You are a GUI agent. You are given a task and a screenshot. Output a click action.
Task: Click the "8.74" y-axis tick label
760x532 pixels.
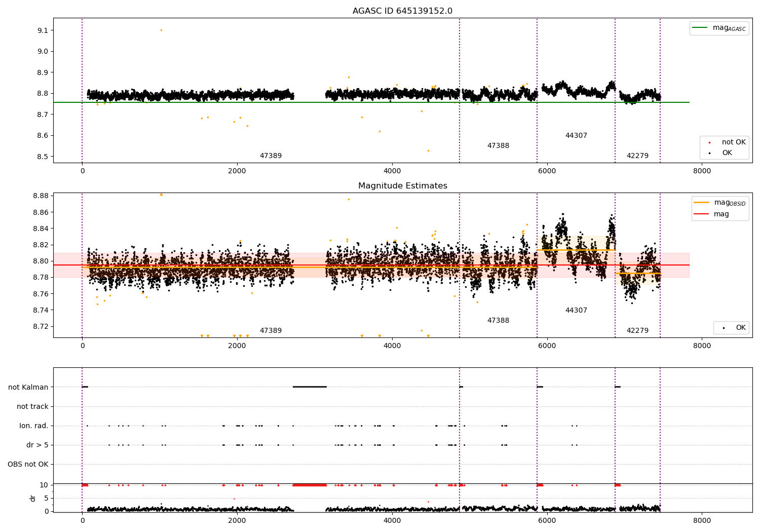[x=41, y=310]
